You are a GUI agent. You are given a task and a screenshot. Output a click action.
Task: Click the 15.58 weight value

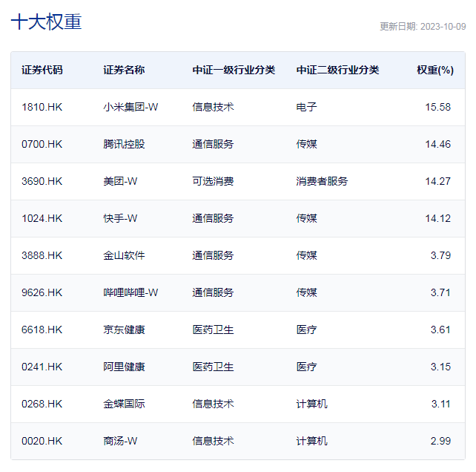pyautogui.click(x=437, y=107)
